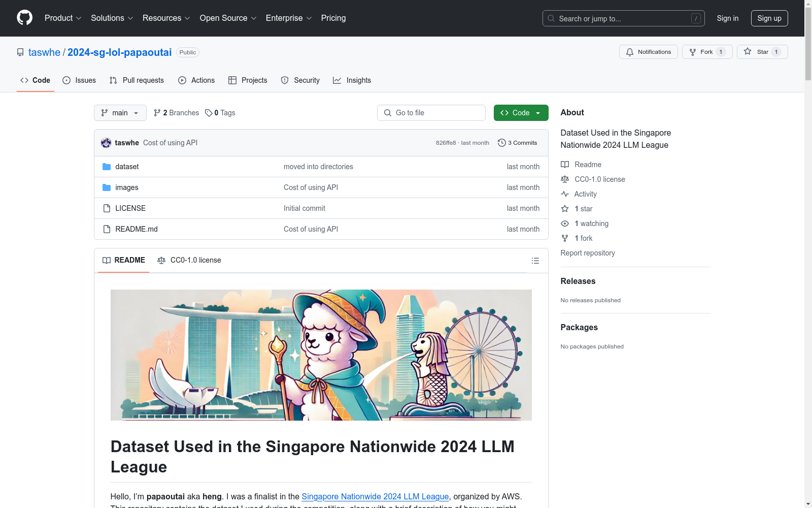
Task: Open commit hash 826ffe8
Action: [x=446, y=143]
